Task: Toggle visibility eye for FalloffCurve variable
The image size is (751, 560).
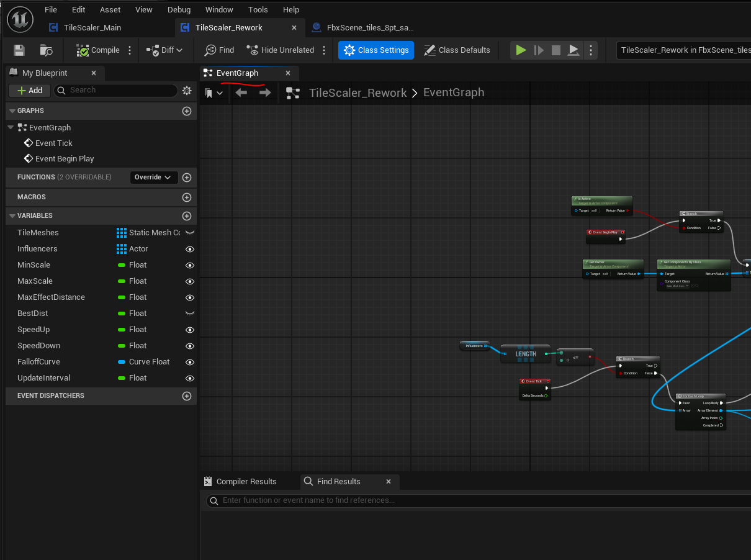Action: point(190,362)
